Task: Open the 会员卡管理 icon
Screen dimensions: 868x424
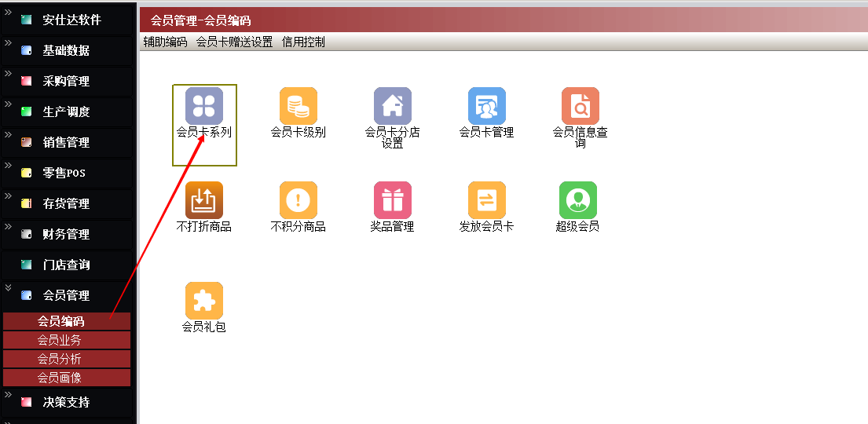Action: (486, 106)
